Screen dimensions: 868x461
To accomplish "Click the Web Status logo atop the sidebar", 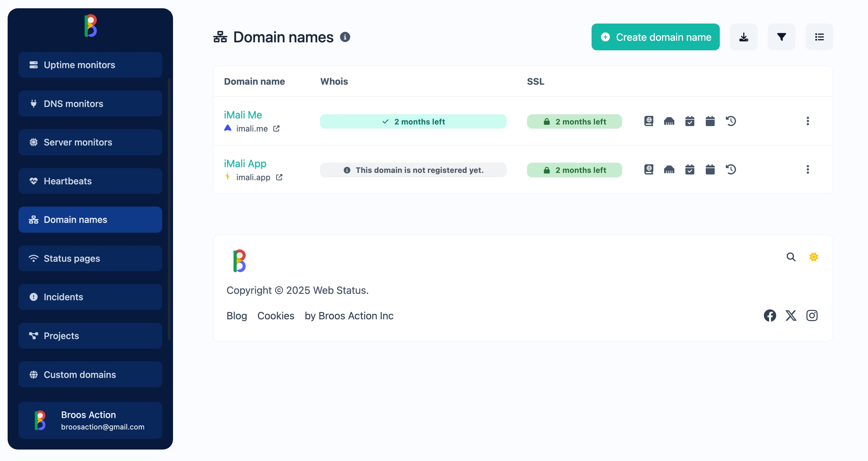I will click(x=91, y=26).
